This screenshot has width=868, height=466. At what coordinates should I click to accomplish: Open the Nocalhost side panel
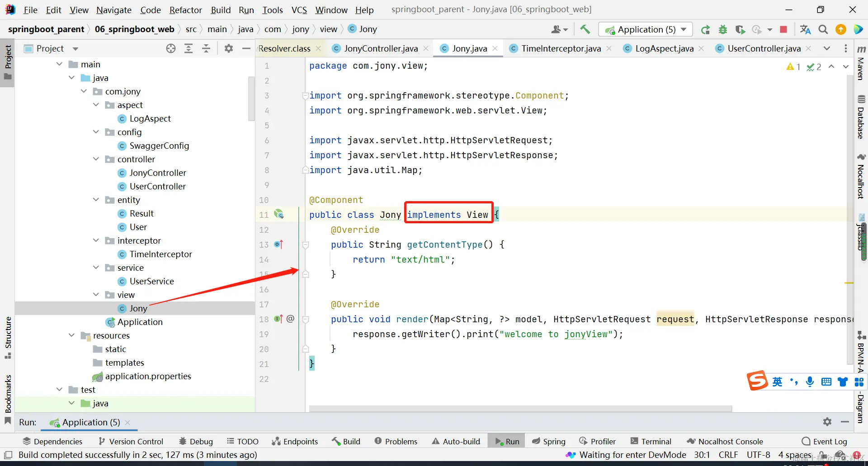(861, 176)
